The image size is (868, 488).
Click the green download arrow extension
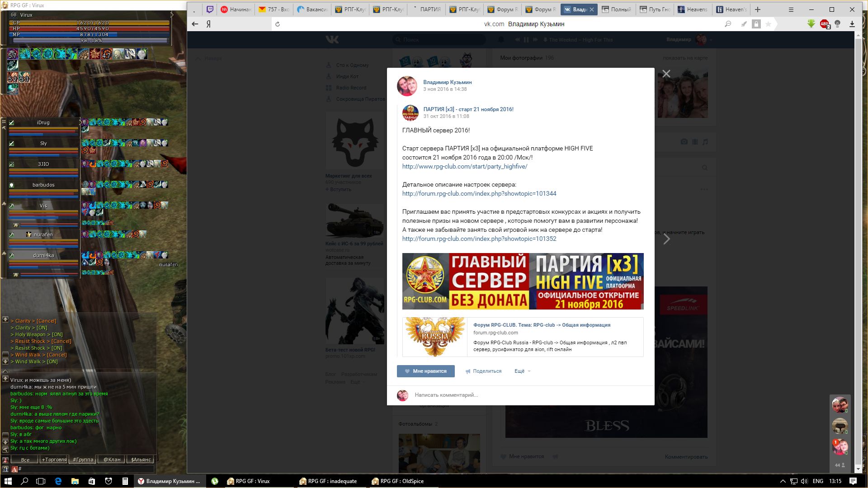(x=811, y=24)
